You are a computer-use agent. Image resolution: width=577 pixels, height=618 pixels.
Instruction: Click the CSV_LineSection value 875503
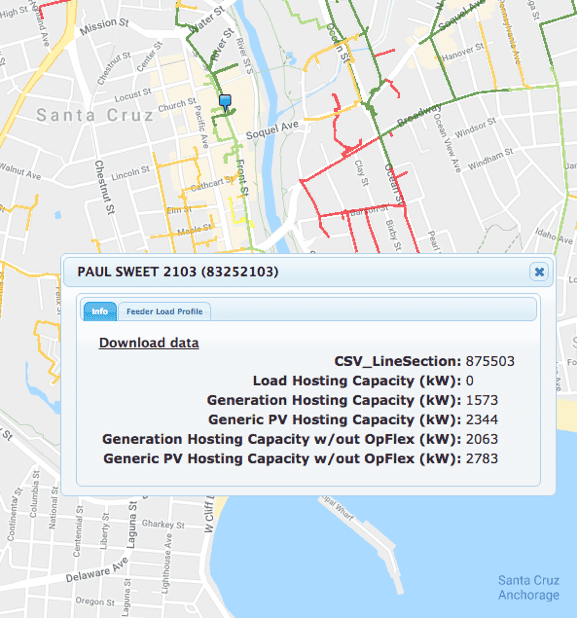click(x=490, y=361)
